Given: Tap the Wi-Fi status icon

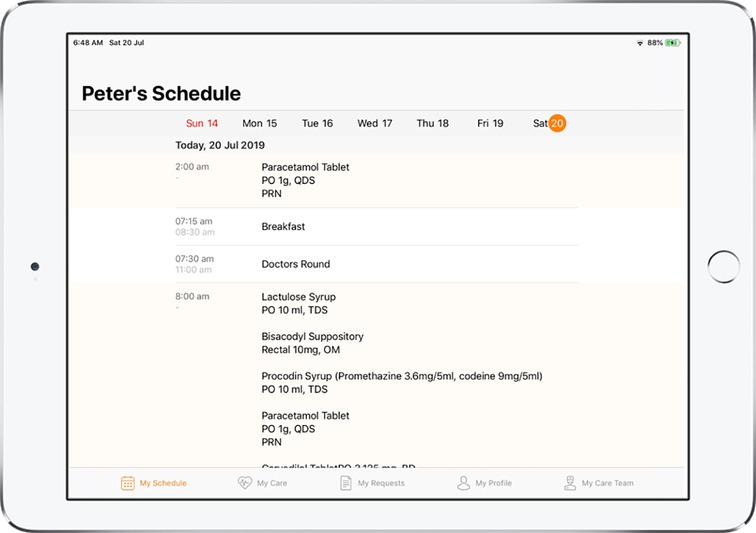Looking at the screenshot, I should pos(640,43).
